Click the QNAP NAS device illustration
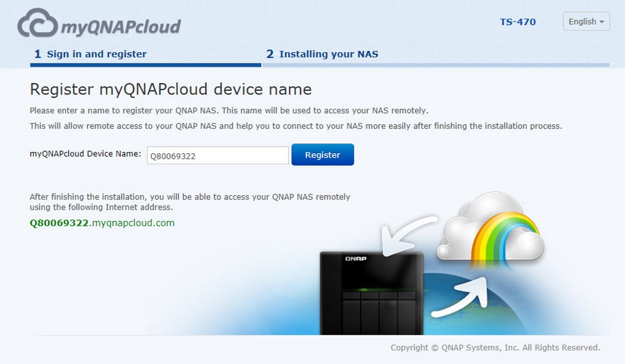Screen dimensions: 625x364 click(x=371, y=293)
